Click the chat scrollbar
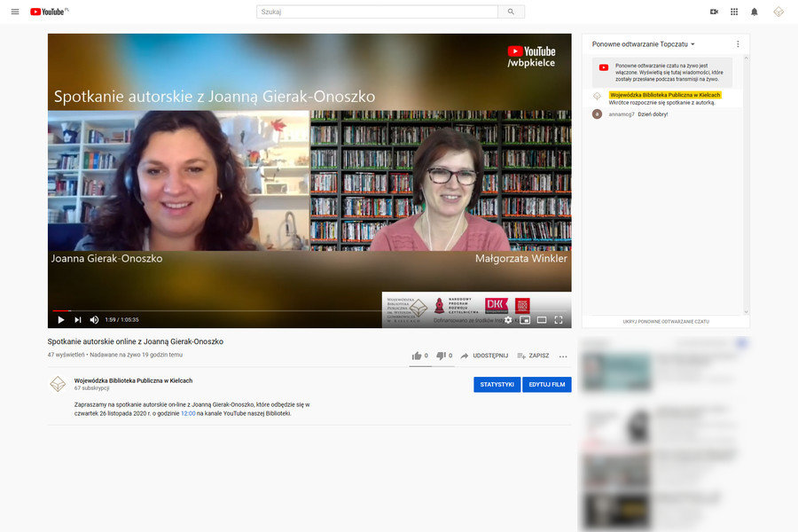 pos(746,185)
